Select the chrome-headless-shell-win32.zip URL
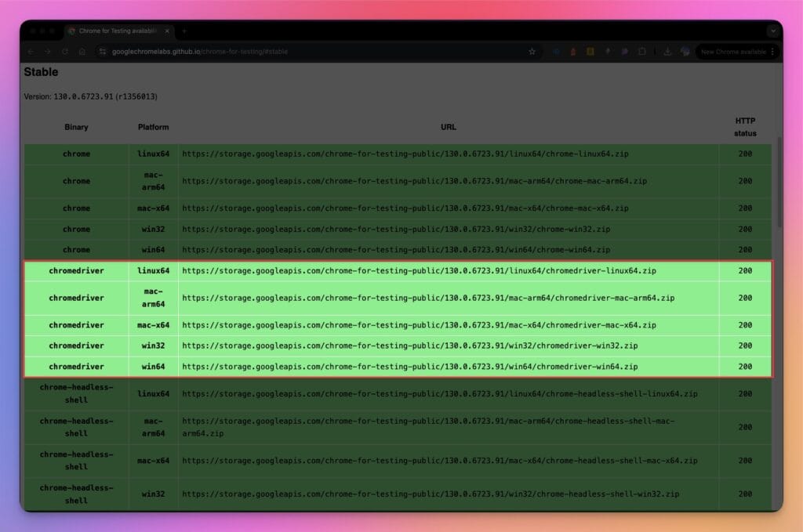This screenshot has height=532, width=803. [431, 494]
